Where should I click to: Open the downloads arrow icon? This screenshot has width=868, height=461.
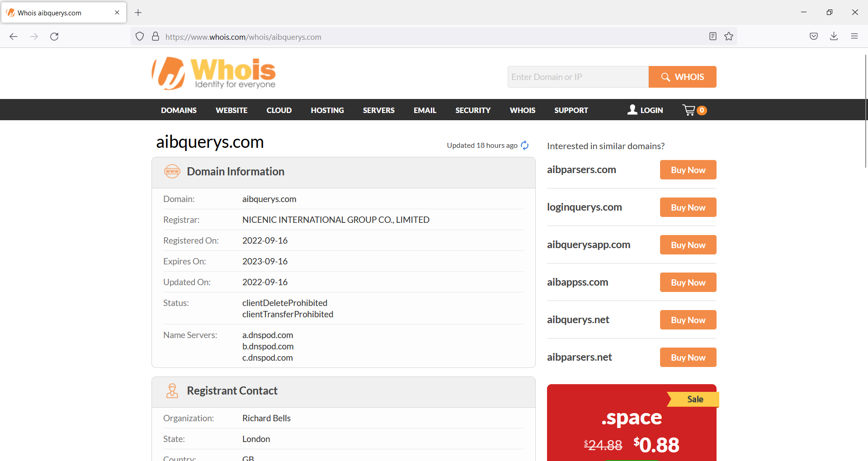[x=834, y=36]
